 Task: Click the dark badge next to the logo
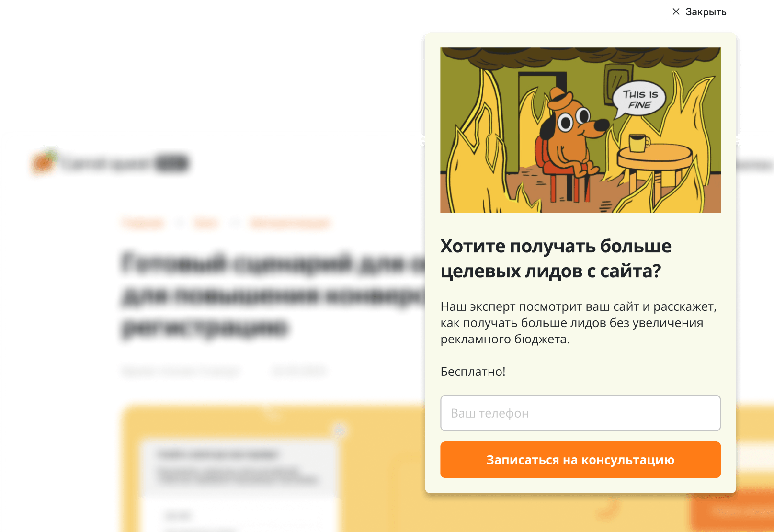pyautogui.click(x=172, y=163)
